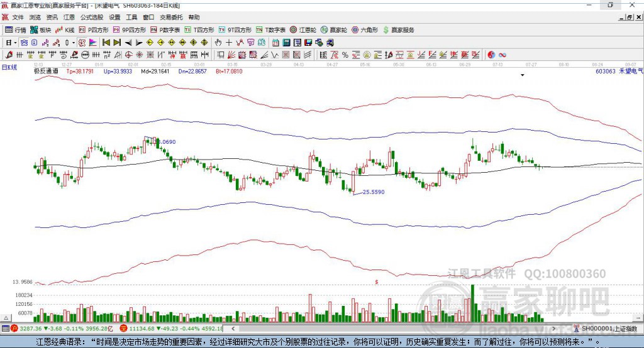Open the P四方形 tool
Viewport: 644px width, 348px height.
(x=94, y=30)
